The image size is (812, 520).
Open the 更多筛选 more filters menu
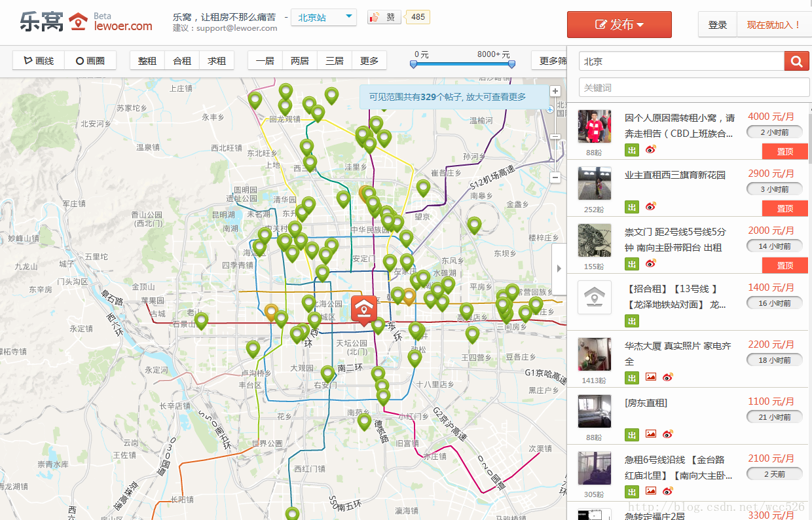[x=549, y=60]
